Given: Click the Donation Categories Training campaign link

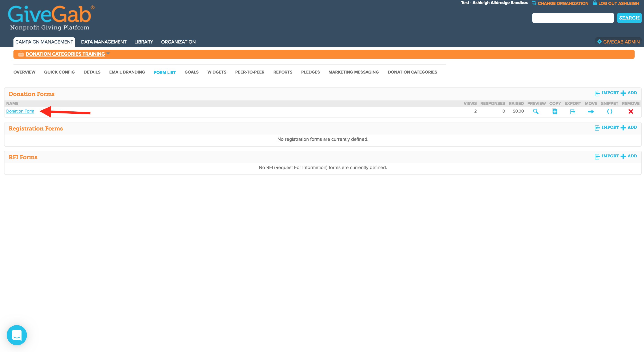Looking at the screenshot, I should coord(65,54).
